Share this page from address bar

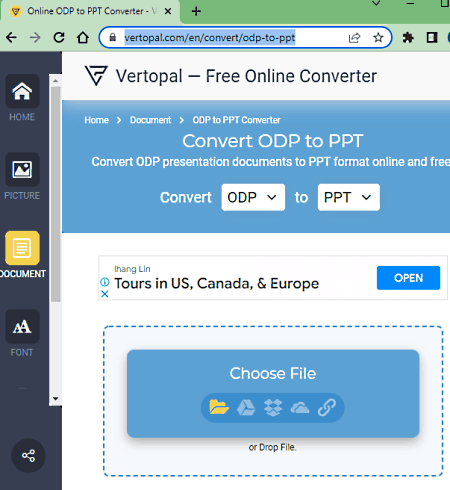tap(354, 37)
